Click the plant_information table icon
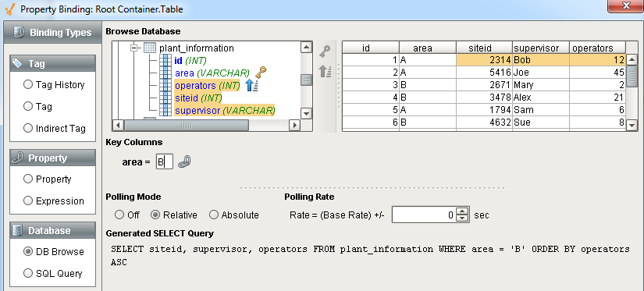This screenshot has width=644, height=291. pos(150,48)
